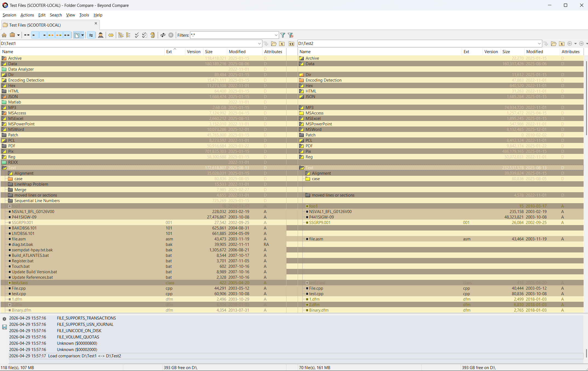
Task: Toggle the right-newer colored display filter button
Action: point(59,35)
